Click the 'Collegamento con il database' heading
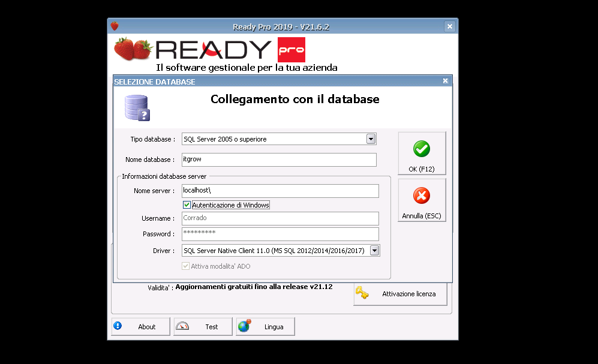Screen dimensions: 598x364 (295, 99)
